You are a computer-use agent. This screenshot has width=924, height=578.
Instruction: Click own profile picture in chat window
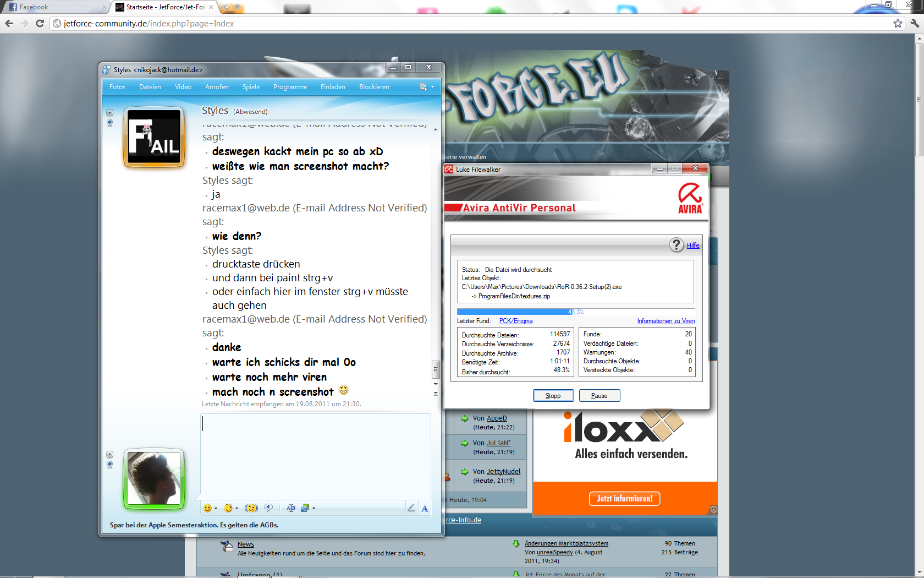(154, 478)
